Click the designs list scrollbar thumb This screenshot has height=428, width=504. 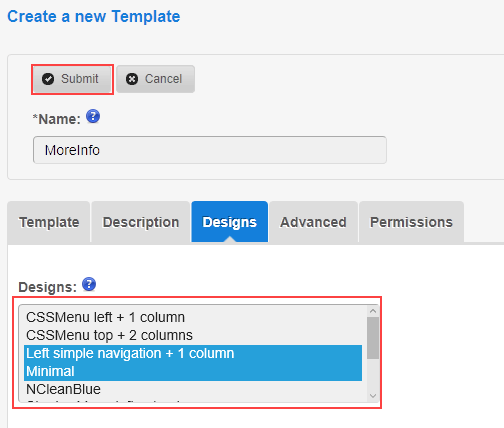(x=373, y=338)
